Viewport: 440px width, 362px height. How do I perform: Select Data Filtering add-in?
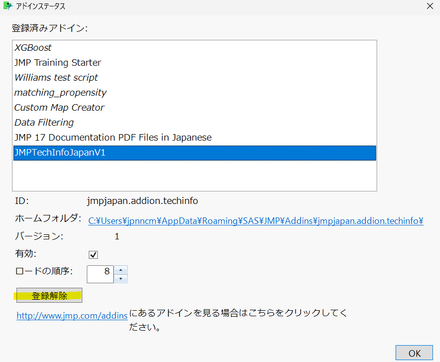pos(195,123)
